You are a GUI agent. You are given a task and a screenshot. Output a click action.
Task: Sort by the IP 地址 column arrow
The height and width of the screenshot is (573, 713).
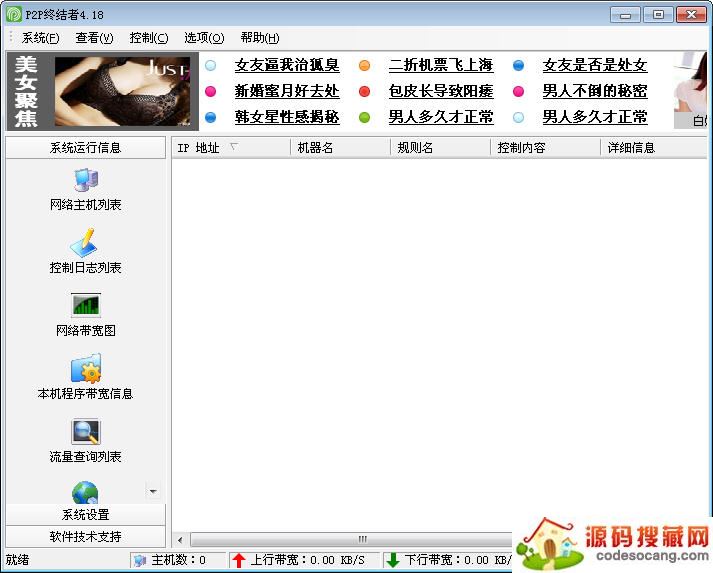233,146
